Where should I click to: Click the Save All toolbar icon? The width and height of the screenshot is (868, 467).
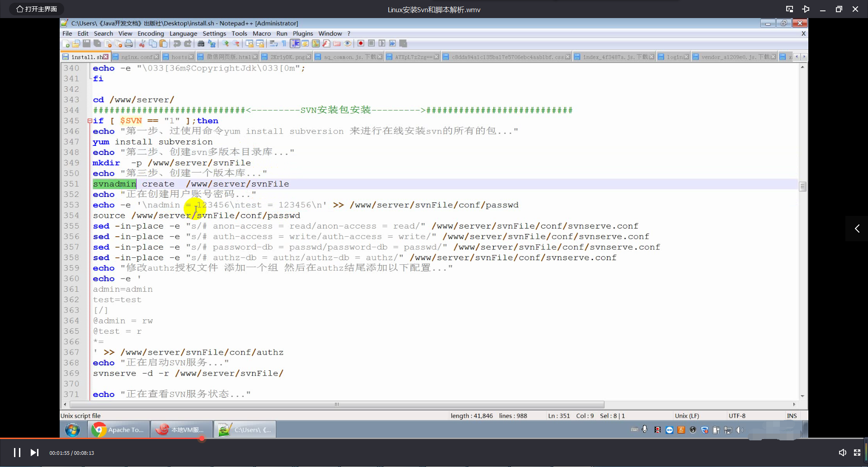97,43
